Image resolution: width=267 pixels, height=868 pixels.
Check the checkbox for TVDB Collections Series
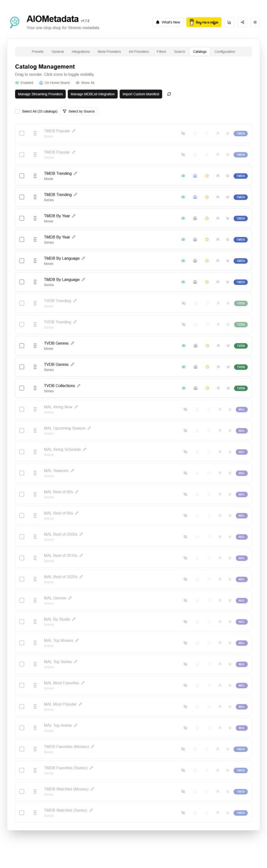[x=21, y=388]
